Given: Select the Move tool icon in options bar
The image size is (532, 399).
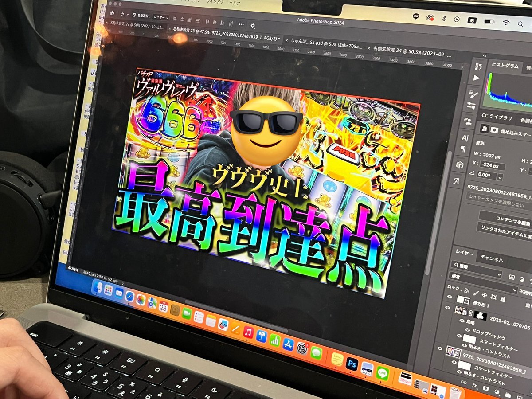Looking at the screenshot, I should tap(122, 14).
